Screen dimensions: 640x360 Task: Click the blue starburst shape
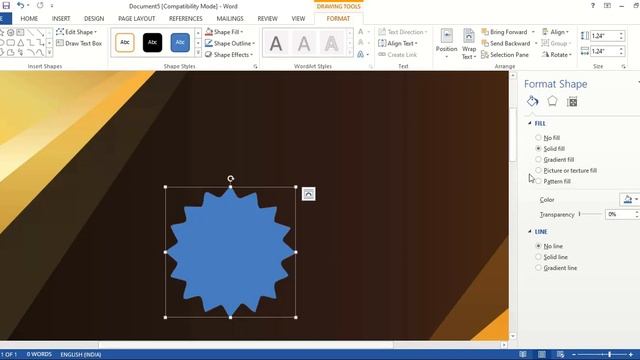tap(231, 252)
